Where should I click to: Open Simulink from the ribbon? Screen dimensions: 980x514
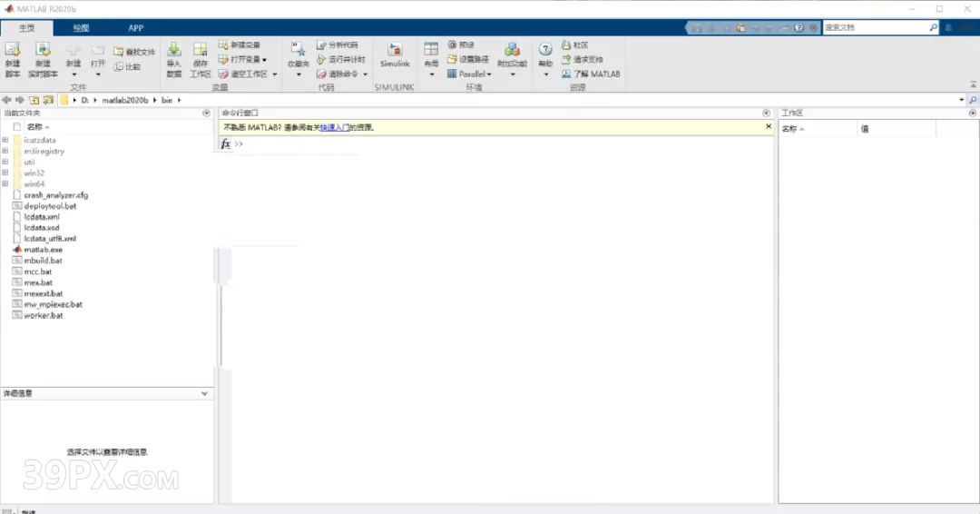coord(395,55)
